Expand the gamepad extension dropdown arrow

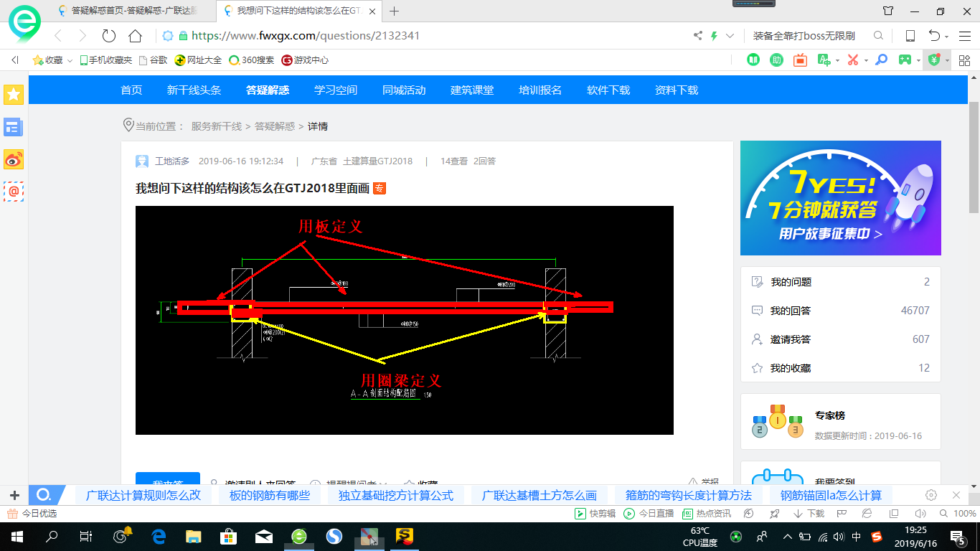click(918, 60)
